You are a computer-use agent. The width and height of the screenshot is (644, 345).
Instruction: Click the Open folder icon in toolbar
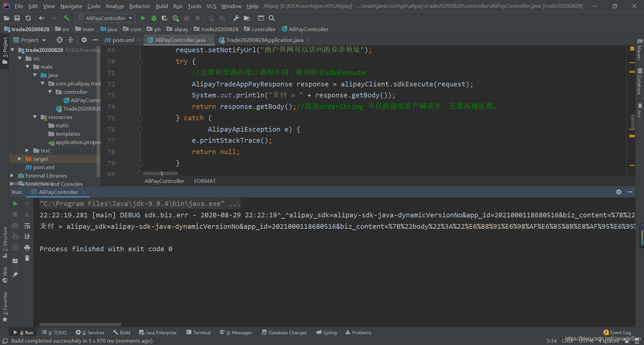[x=6, y=18]
